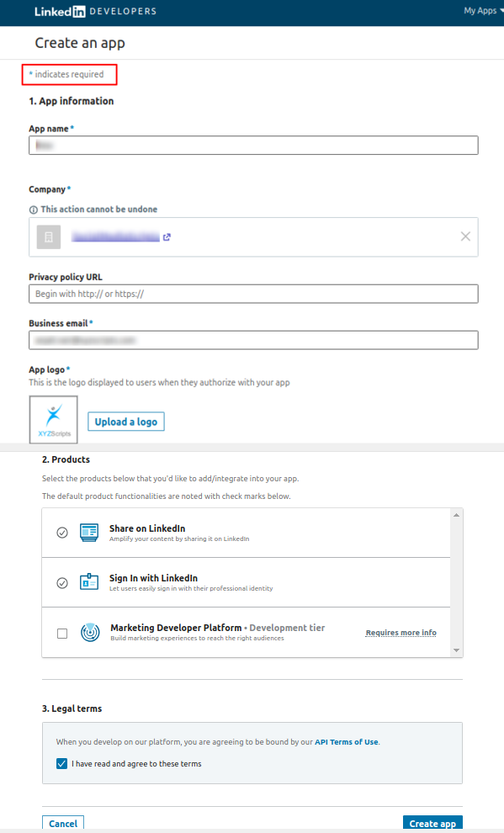Click the company building placeholder icon

point(48,237)
